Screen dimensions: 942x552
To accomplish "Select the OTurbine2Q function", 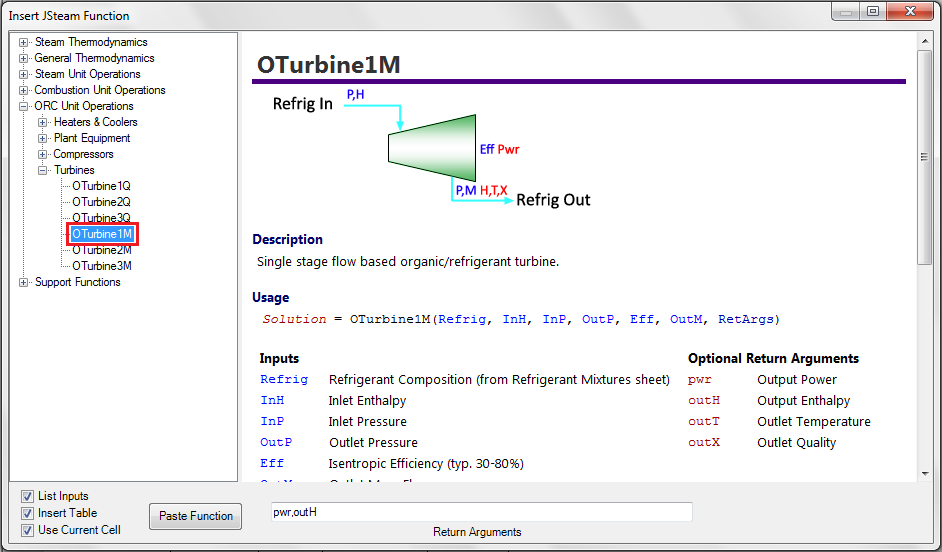I will [x=101, y=202].
